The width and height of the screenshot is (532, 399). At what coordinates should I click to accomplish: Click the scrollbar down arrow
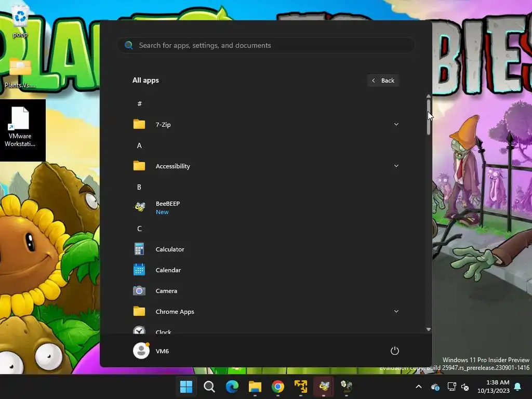429,329
